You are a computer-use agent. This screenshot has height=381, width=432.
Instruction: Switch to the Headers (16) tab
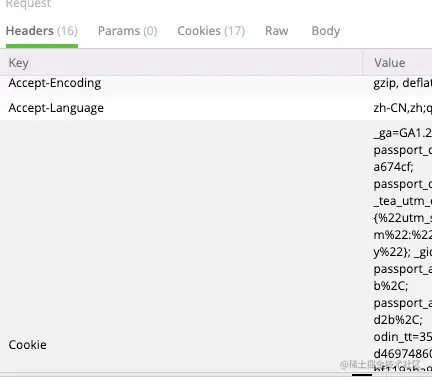(x=42, y=31)
